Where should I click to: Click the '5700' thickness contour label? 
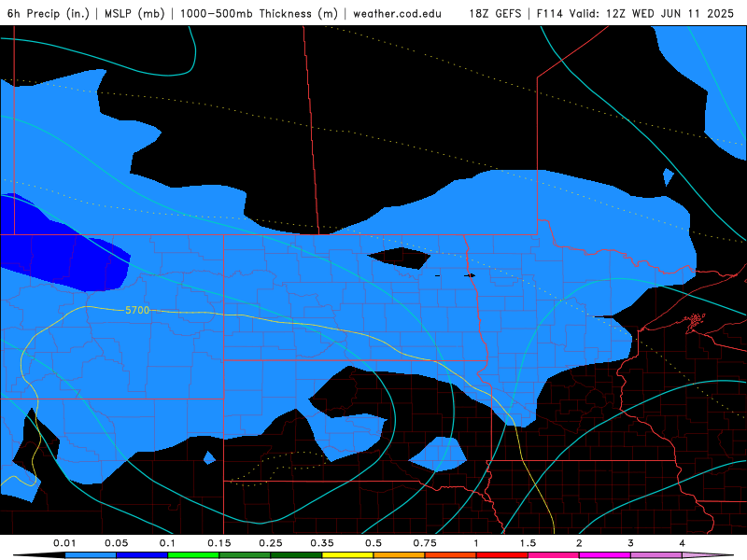tap(137, 310)
